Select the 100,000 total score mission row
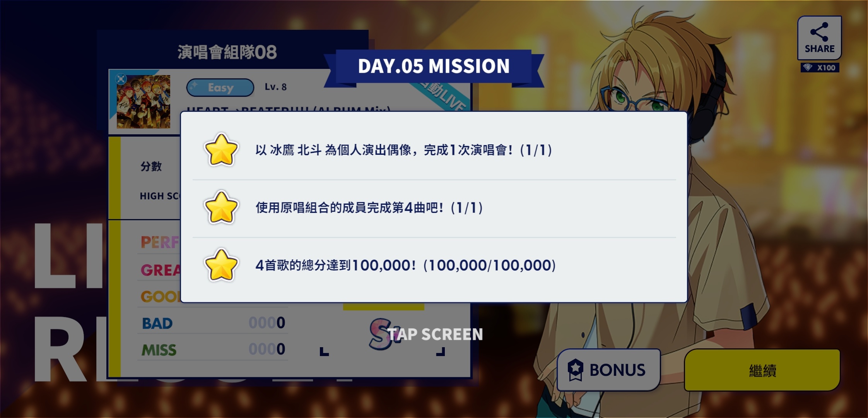Viewport: 868px width, 418px height. pos(434,266)
